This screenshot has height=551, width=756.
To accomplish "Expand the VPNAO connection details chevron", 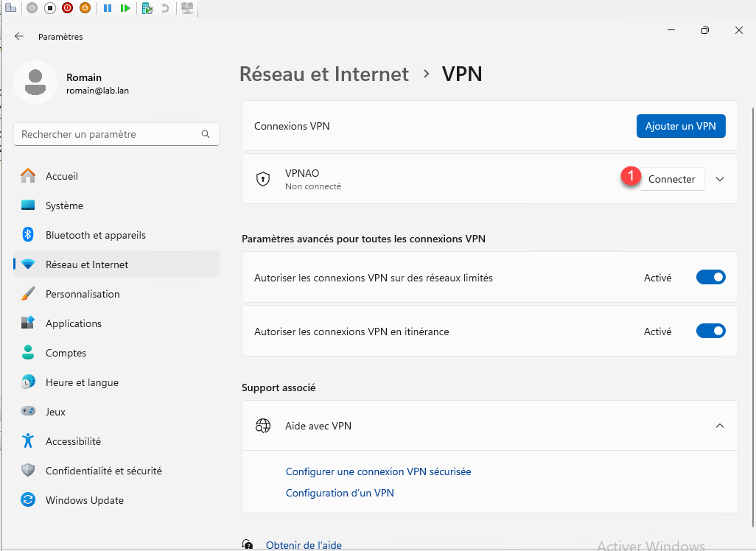I will coord(720,179).
